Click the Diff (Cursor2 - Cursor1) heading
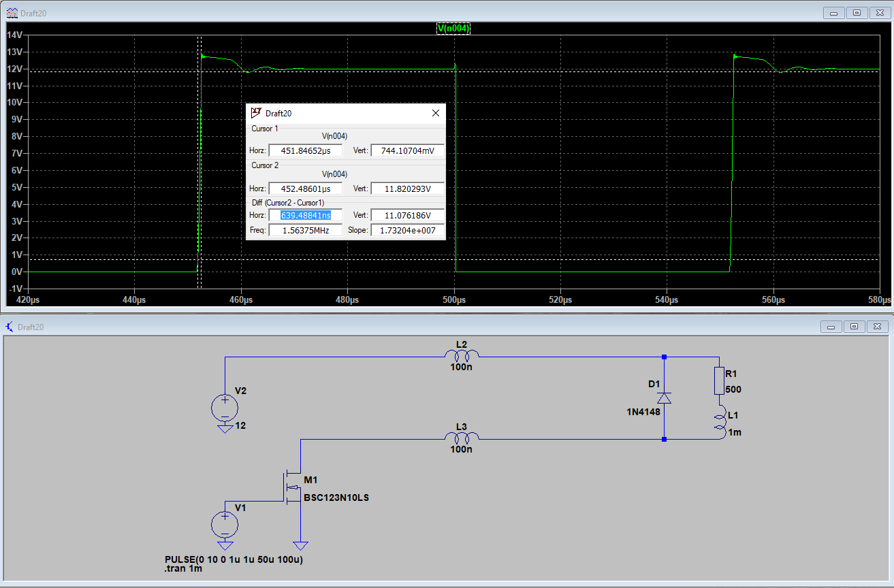Image resolution: width=894 pixels, height=588 pixels. tap(288, 203)
